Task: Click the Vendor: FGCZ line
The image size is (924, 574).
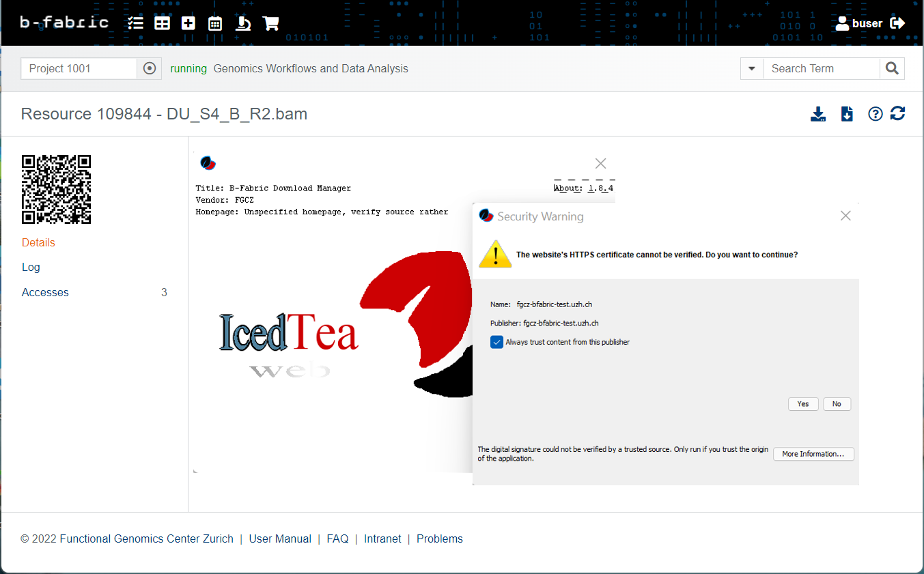Action: tap(225, 200)
